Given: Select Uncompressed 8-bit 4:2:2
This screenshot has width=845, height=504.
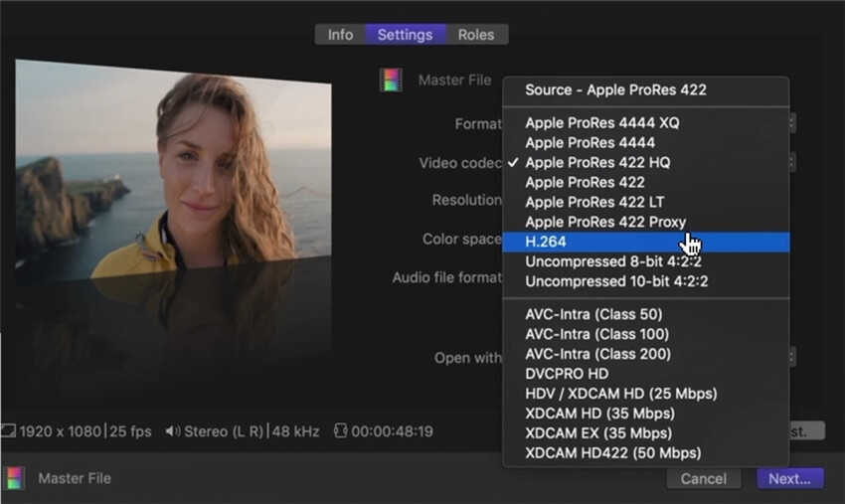Looking at the screenshot, I should pos(645,262).
